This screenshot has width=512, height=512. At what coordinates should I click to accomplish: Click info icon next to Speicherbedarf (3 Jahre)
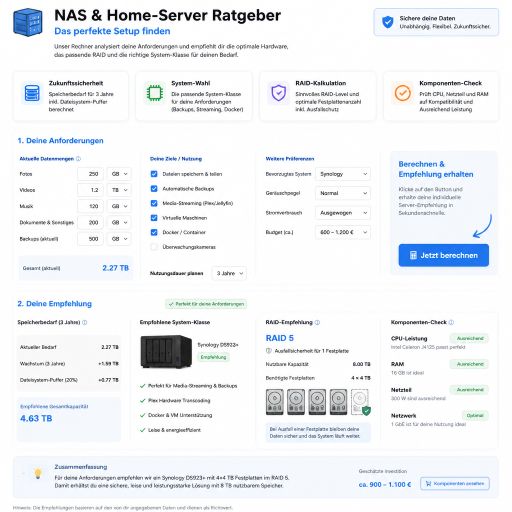click(85, 322)
